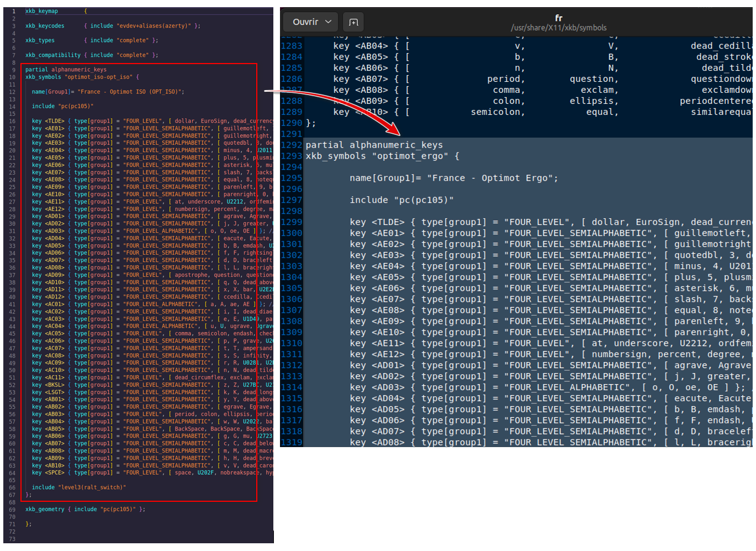Click the word "semicolon" on line 1289

point(496,112)
